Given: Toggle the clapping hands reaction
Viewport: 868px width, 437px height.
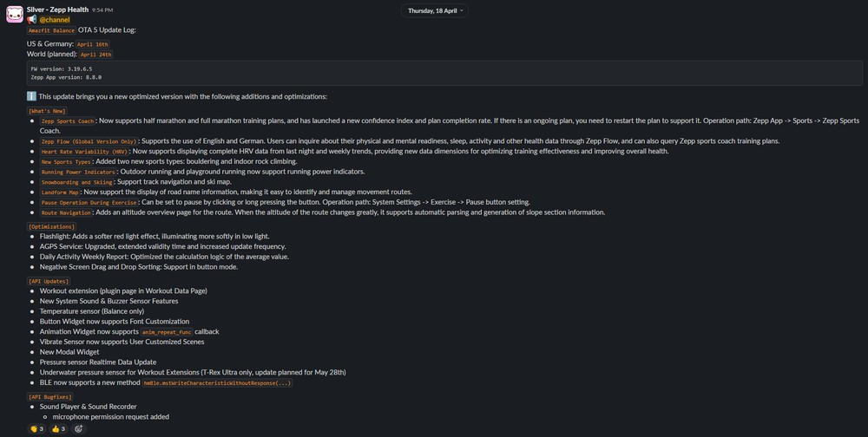Looking at the screenshot, I should 36,428.
